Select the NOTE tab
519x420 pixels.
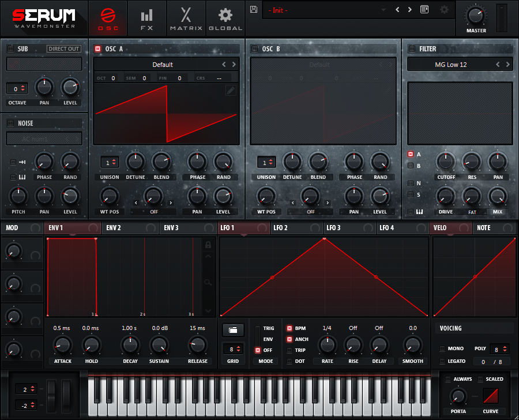[495, 228]
